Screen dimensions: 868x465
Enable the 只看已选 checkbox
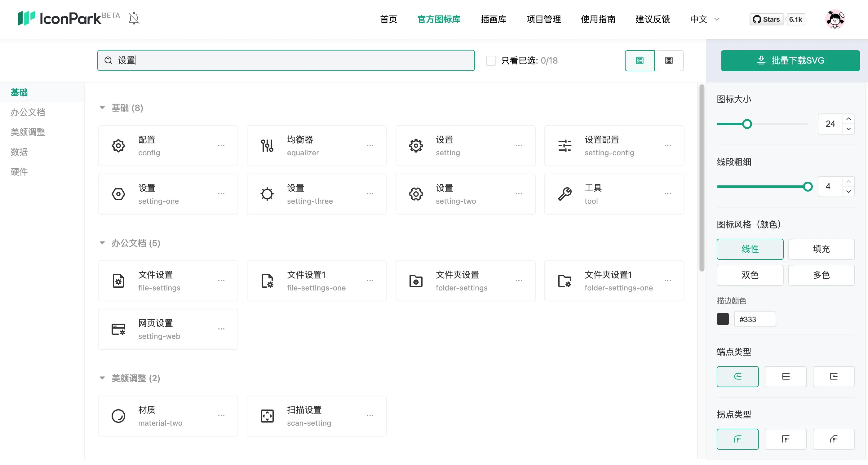[x=491, y=61]
